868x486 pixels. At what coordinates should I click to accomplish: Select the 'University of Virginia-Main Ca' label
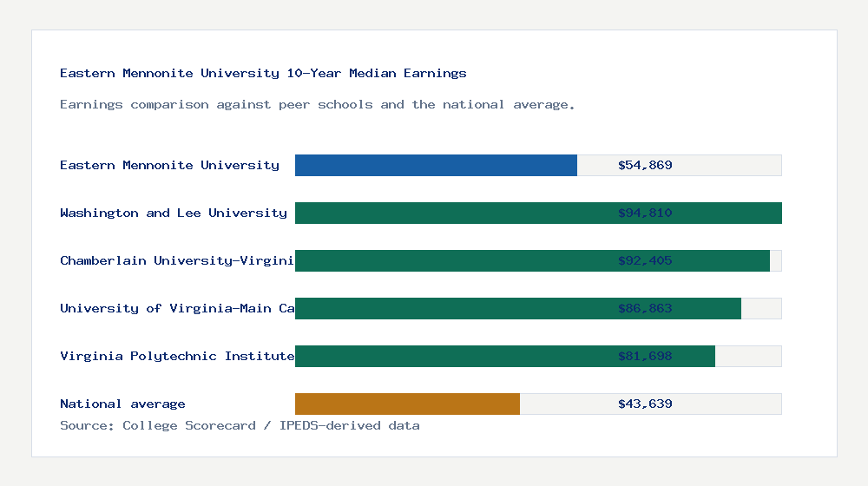click(x=177, y=308)
